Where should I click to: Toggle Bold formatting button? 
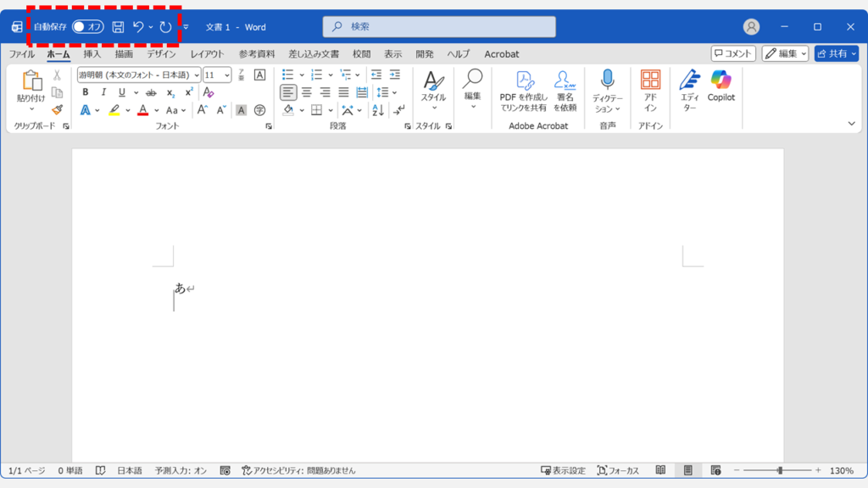click(x=85, y=92)
